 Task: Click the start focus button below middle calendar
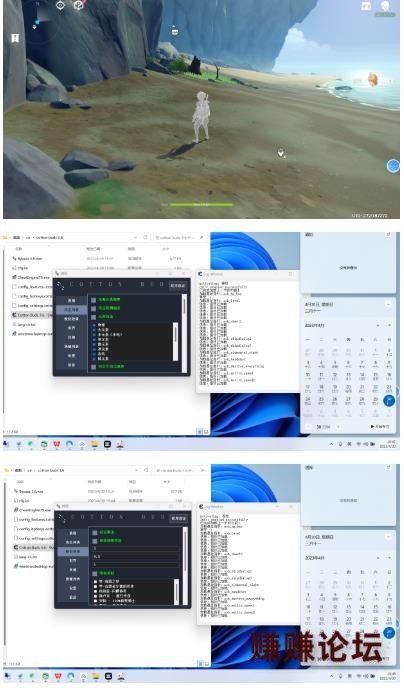coord(379,426)
